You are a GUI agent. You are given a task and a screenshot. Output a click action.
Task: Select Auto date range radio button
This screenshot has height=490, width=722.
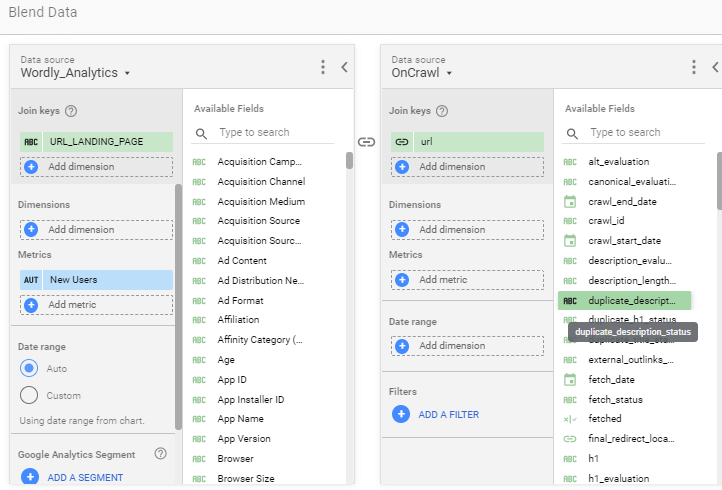click(29, 368)
